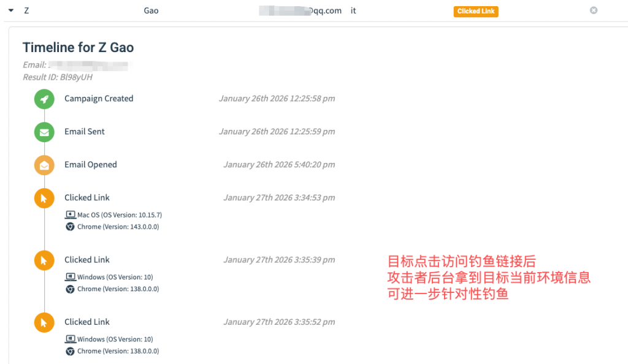Click the Timeline for Z Gao heading

pyautogui.click(x=78, y=48)
